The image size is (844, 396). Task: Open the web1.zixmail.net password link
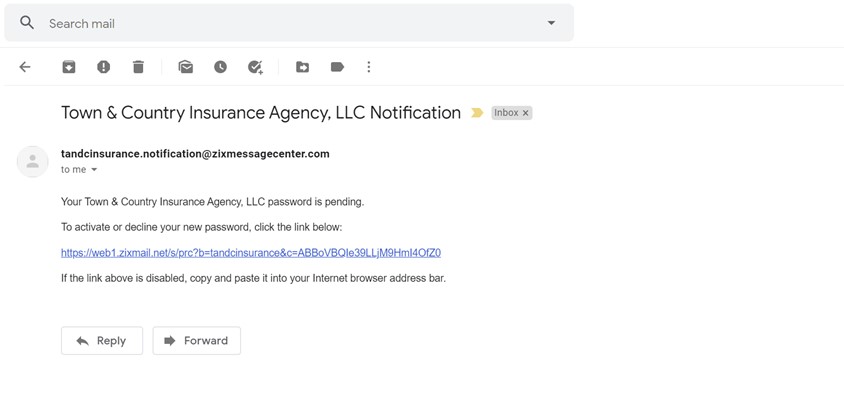coord(251,253)
